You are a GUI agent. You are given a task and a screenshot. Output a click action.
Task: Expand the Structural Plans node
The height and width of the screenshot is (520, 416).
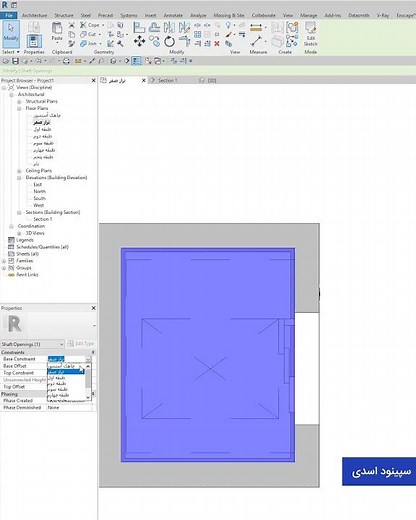19,101
